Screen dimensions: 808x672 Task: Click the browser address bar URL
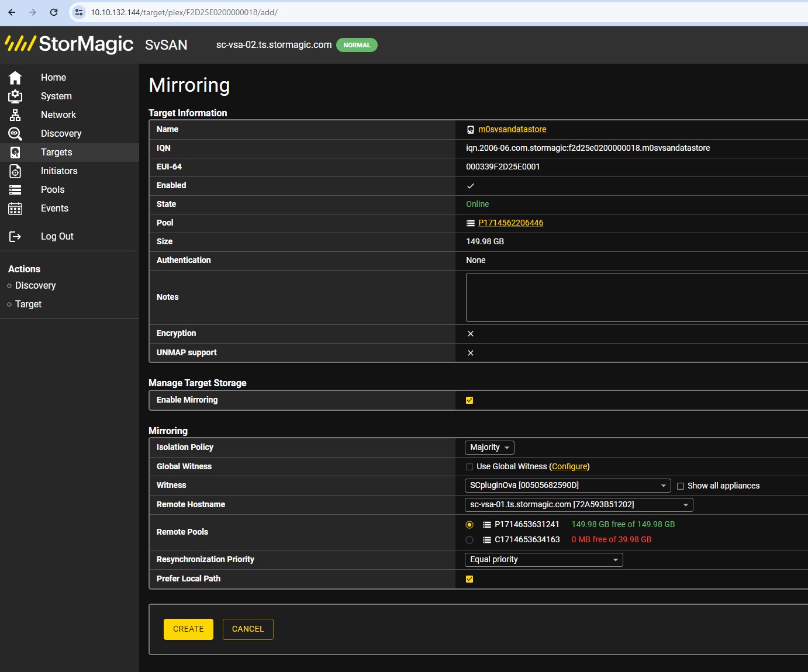coord(184,12)
